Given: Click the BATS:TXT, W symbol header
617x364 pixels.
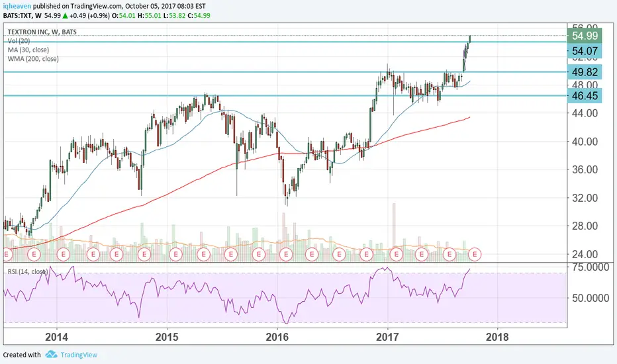Looking at the screenshot, I should [23, 16].
